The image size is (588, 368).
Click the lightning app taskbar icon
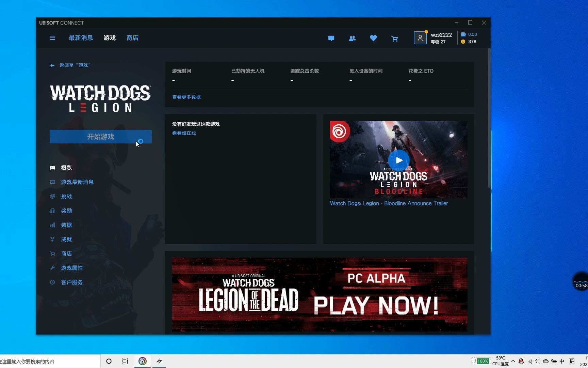159,361
